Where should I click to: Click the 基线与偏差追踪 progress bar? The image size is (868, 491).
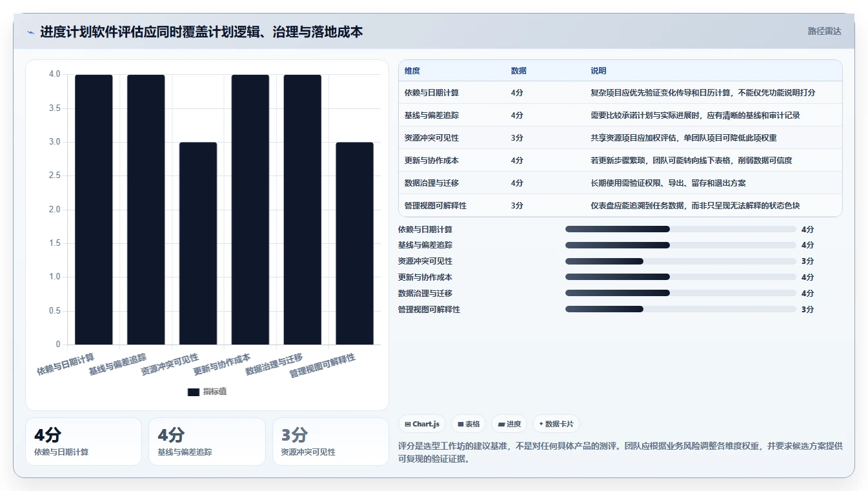pos(681,245)
